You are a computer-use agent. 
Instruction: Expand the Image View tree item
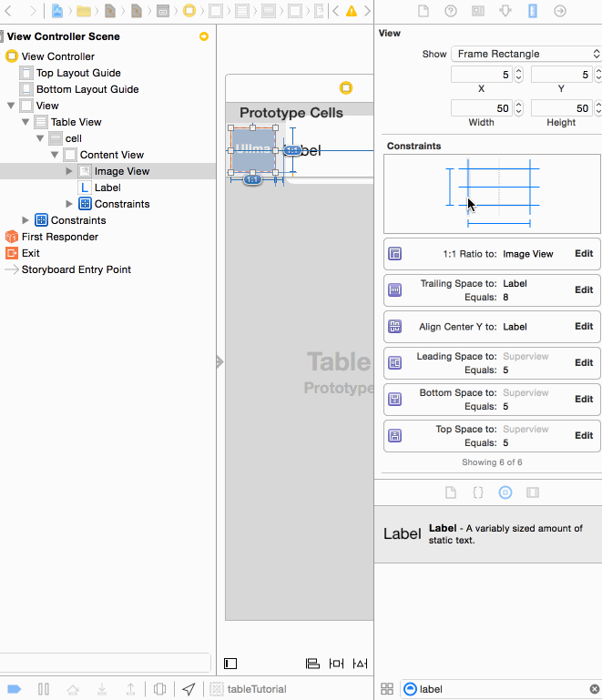(69, 171)
